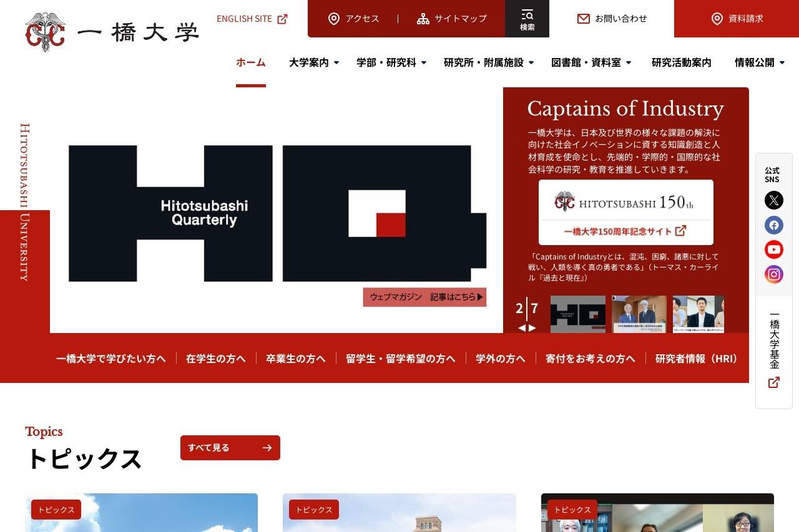Click the アクセス link
This screenshot has width=799, height=532.
[354, 19]
